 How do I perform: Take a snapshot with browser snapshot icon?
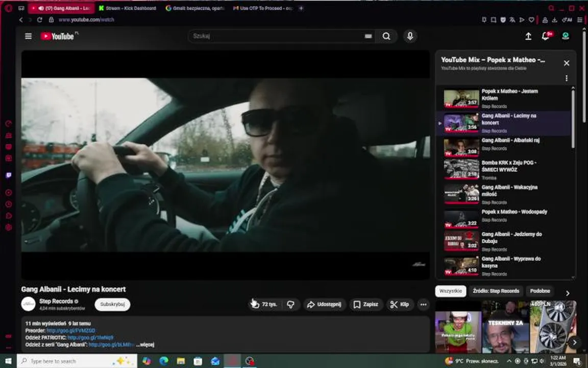click(x=494, y=19)
